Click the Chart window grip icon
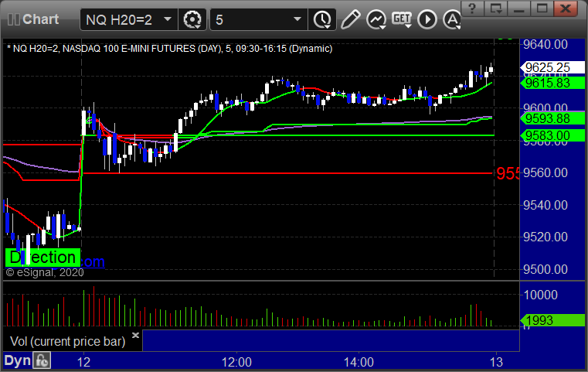 pyautogui.click(x=14, y=19)
